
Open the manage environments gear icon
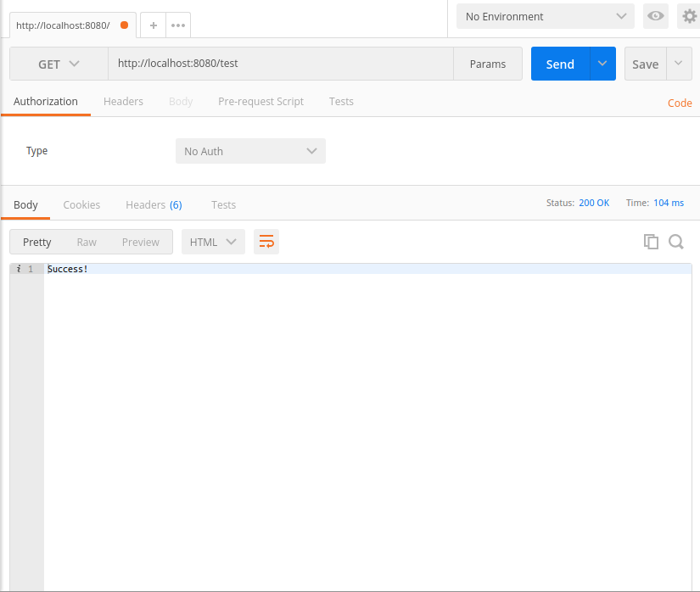pos(690,16)
